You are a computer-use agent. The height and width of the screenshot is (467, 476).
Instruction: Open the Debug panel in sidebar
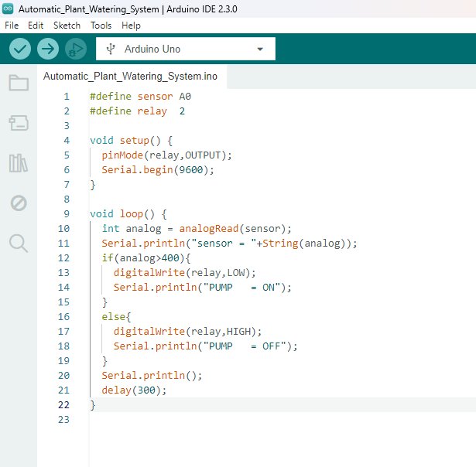[x=19, y=203]
